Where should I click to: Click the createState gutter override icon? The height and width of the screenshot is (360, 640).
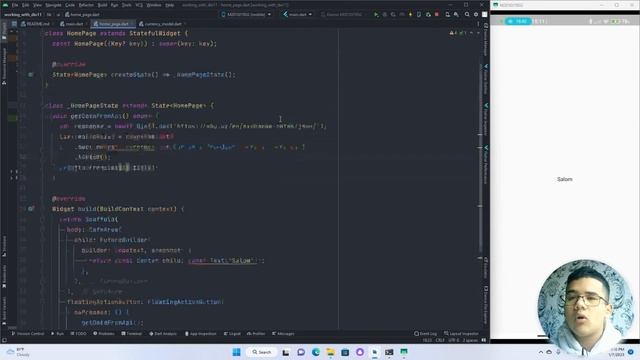[31, 75]
